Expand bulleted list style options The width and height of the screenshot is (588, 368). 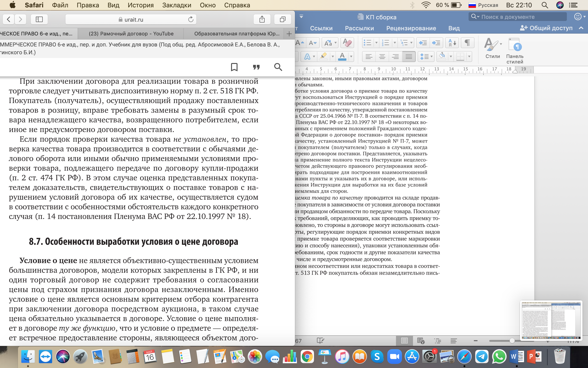376,43
